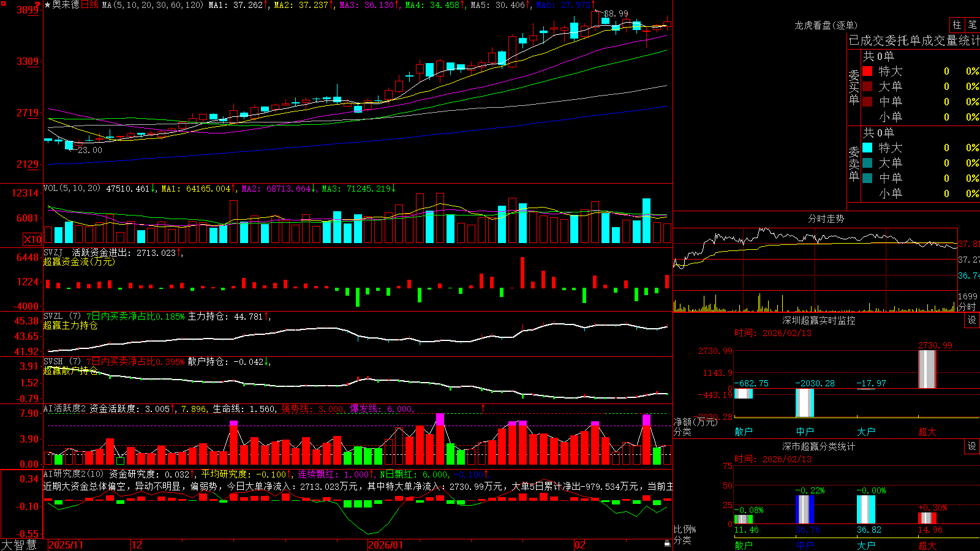Screen dimensions: 980x551
Task: Click 散户 label under classification statistics chart
Action: pos(744,545)
